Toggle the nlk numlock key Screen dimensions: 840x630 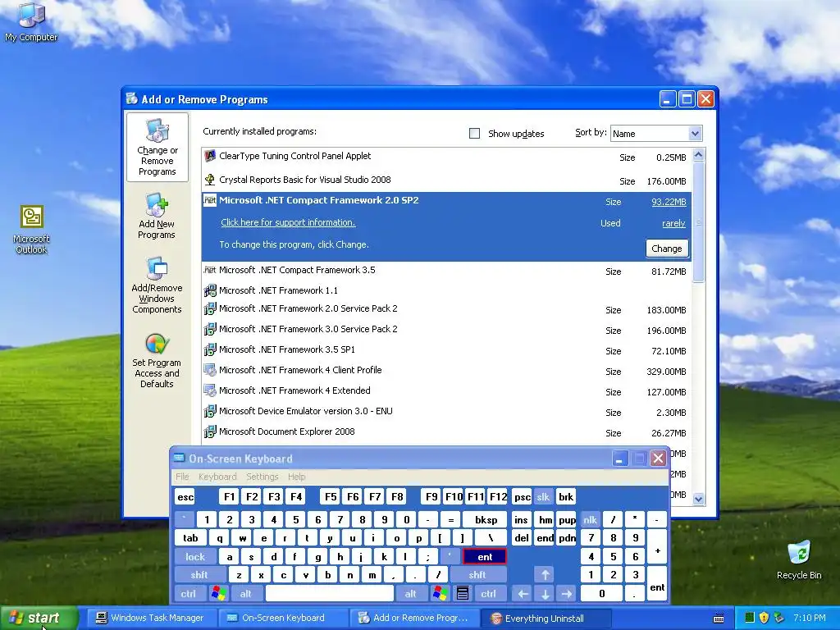(591, 519)
